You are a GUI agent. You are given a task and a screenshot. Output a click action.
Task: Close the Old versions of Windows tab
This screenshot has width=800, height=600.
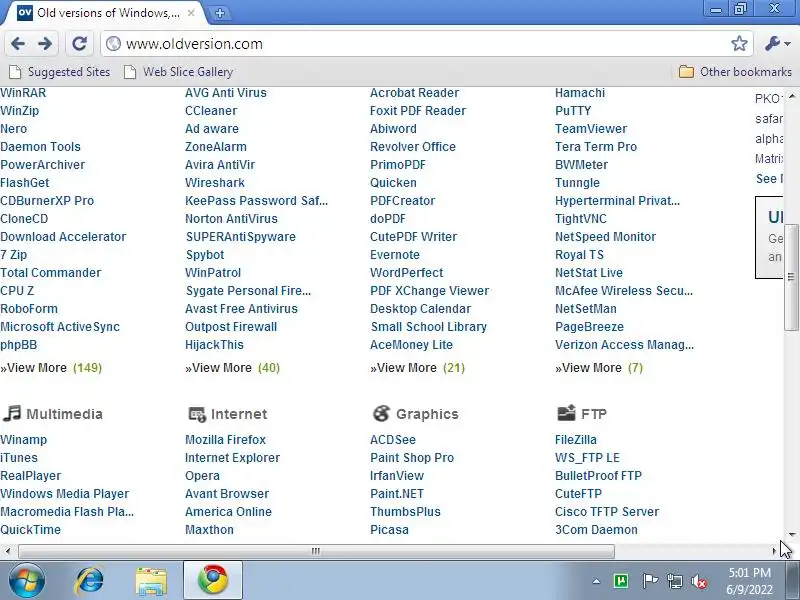tap(191, 13)
